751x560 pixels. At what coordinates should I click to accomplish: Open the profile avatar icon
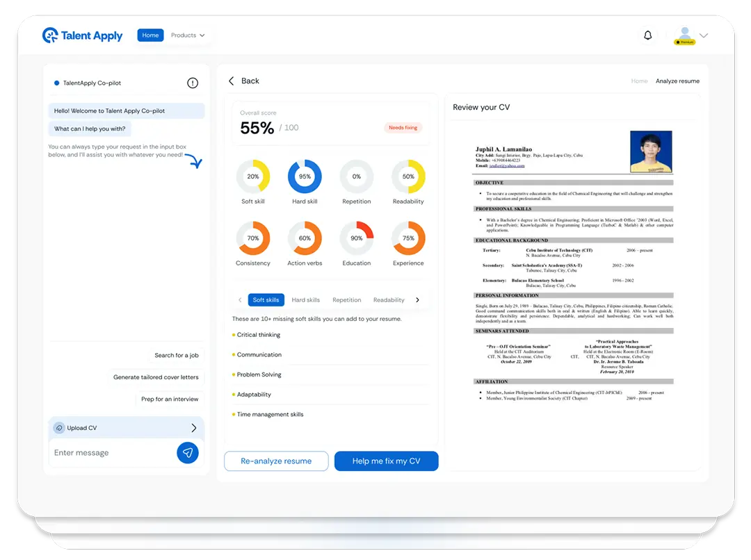[684, 31]
